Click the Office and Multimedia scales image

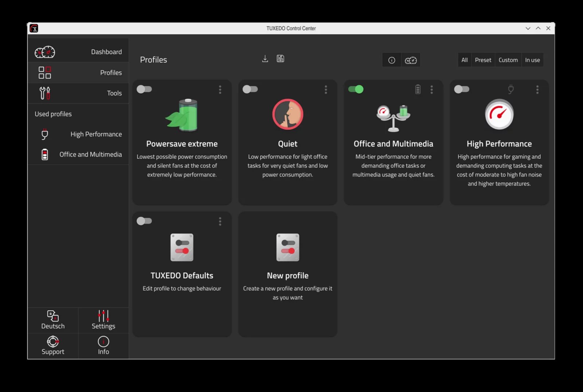coord(394,118)
